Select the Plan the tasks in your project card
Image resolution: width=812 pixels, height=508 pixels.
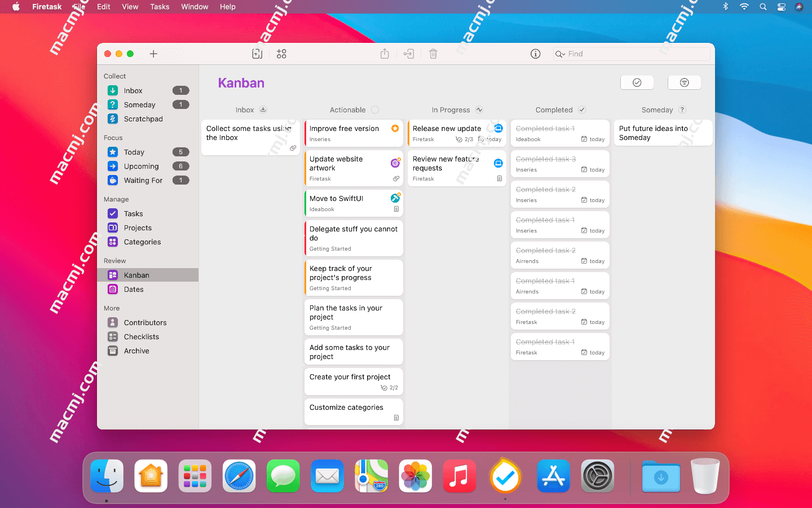[354, 317]
